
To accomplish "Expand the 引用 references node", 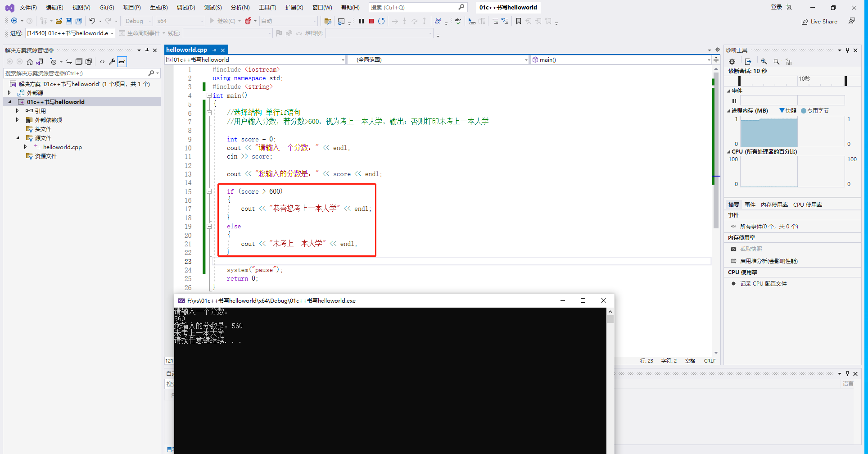I will (x=18, y=111).
